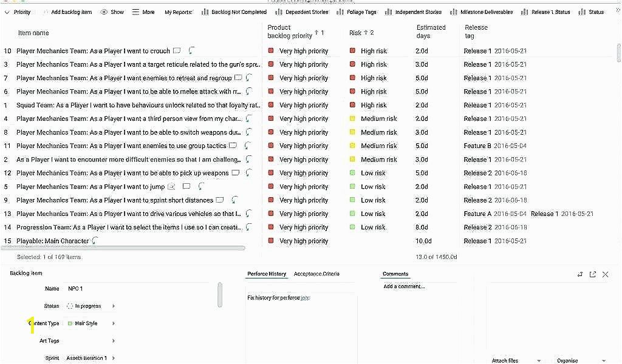Open the Organise dropdown

pyautogui.click(x=581, y=360)
